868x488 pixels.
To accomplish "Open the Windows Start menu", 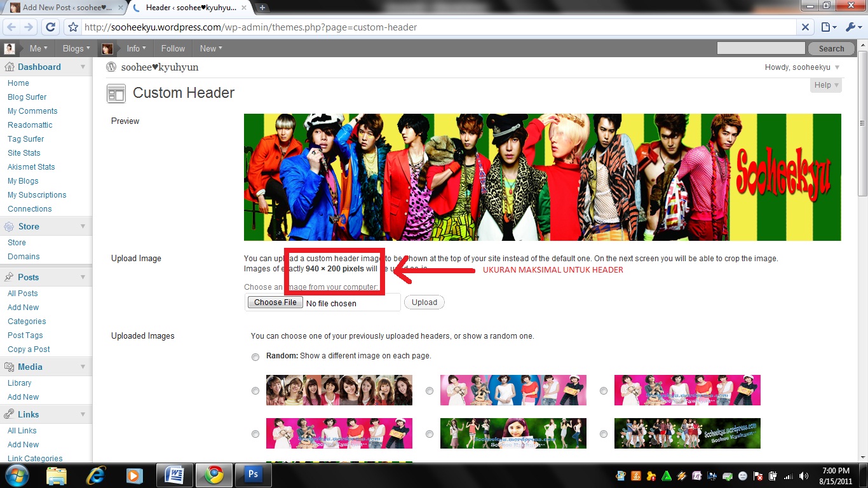I will 16,475.
